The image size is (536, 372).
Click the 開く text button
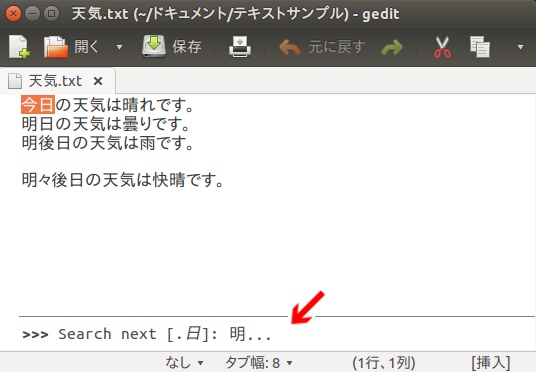[x=86, y=46]
